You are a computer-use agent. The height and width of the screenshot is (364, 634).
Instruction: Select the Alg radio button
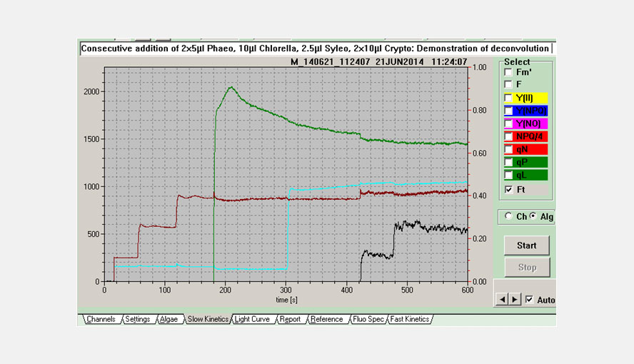(x=533, y=216)
